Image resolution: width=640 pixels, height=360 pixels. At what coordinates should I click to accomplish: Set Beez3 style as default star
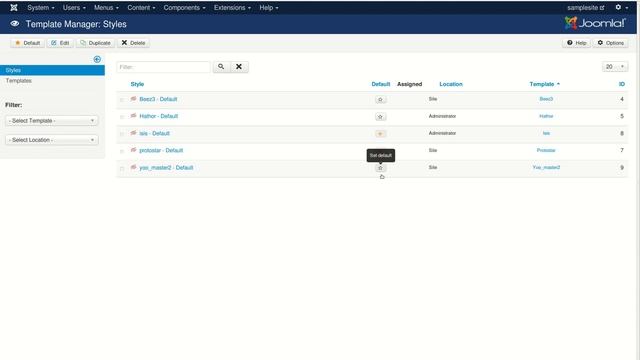[x=380, y=100]
